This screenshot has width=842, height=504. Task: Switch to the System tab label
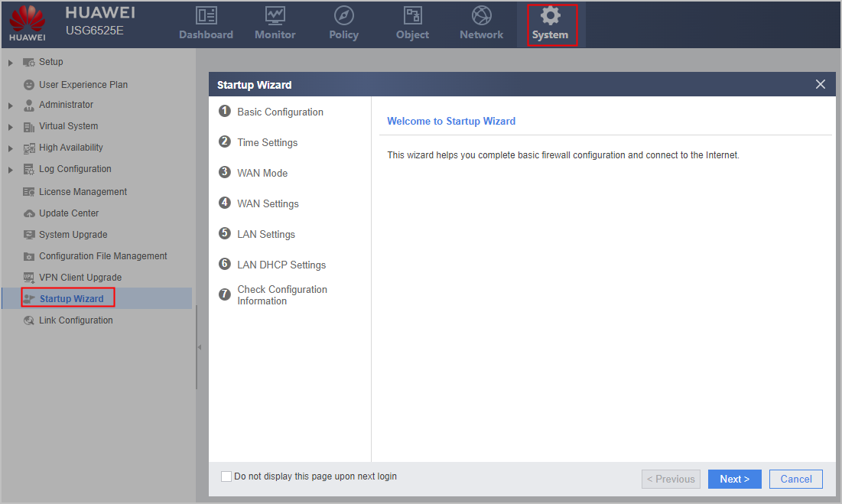coord(551,35)
